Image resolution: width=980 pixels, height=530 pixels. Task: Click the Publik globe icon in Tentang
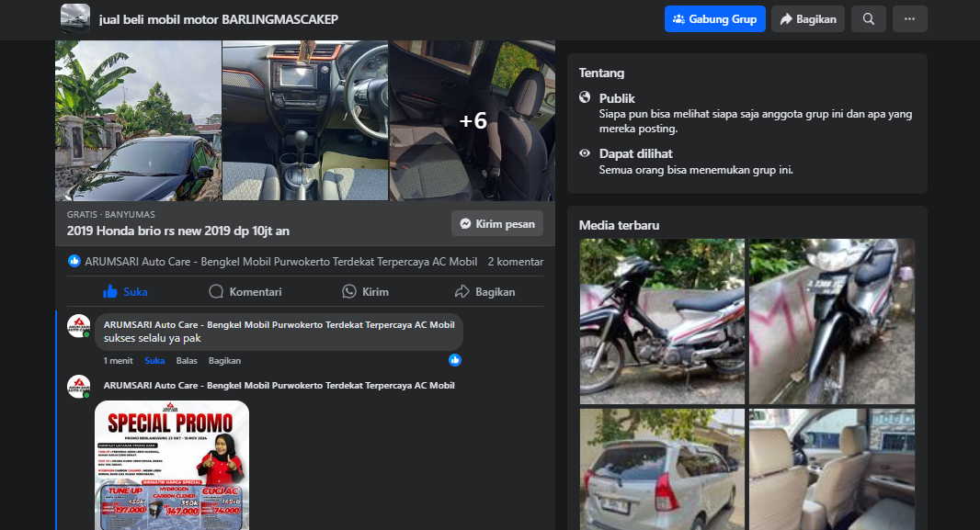coord(585,97)
